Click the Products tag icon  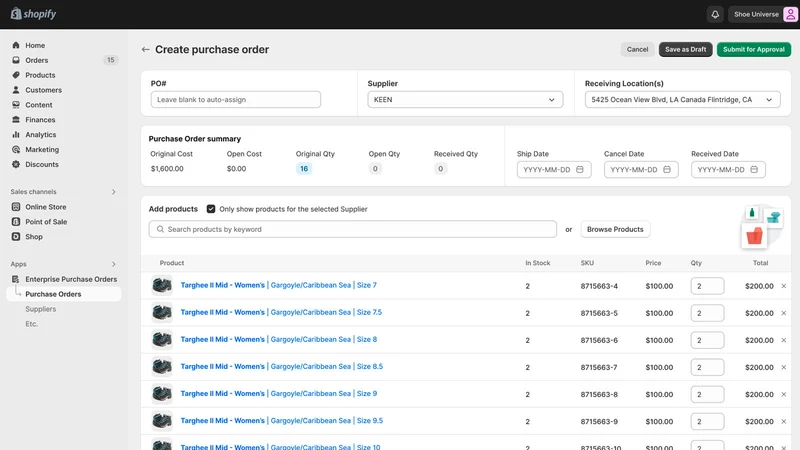point(16,75)
